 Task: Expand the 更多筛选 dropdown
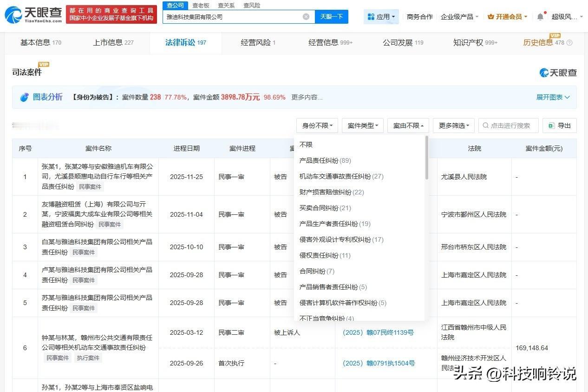coord(454,126)
